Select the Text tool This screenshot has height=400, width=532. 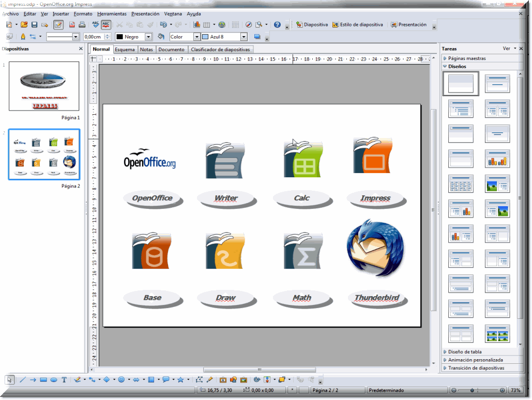[64, 380]
